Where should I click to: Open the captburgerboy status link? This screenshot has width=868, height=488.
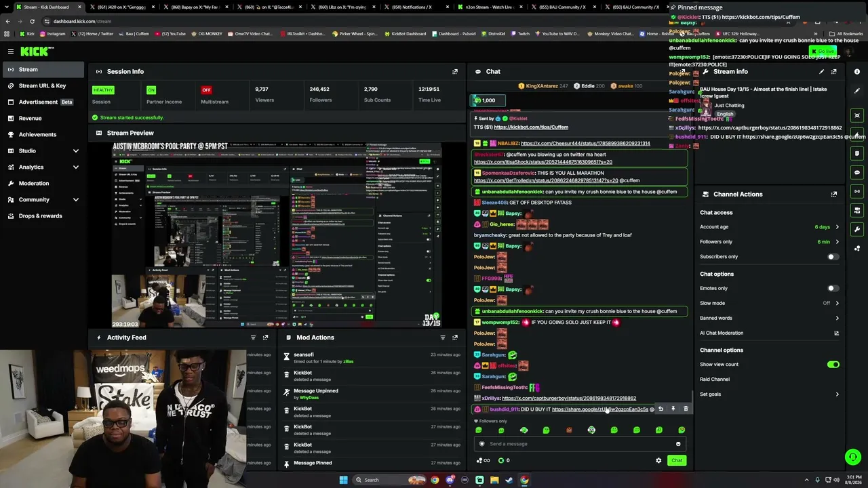tap(569, 399)
